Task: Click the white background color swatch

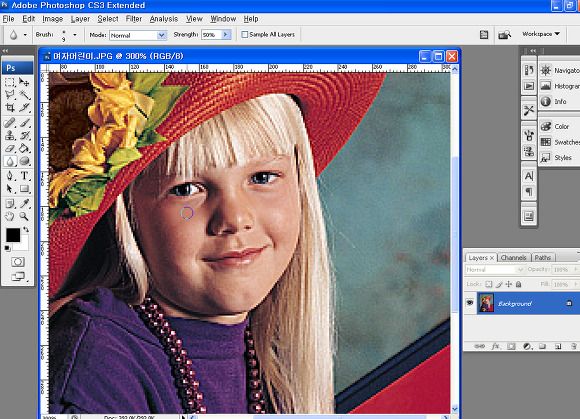Action: (x=24, y=245)
